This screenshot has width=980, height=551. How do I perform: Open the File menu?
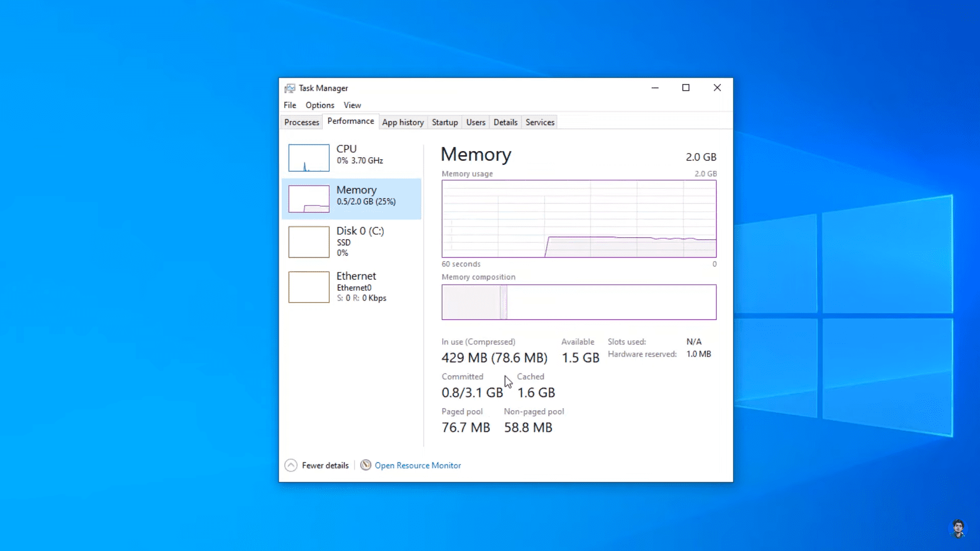pos(289,105)
